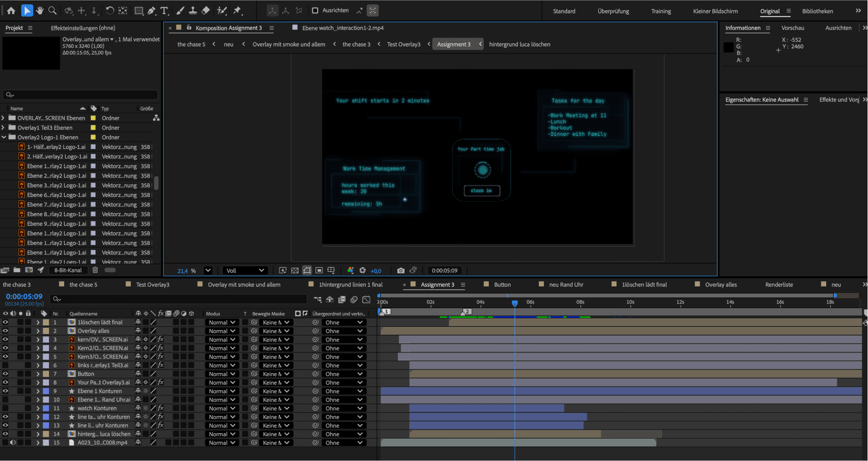Open the Voll resolution dropdown
This screenshot has width=868, height=461.
245,270
